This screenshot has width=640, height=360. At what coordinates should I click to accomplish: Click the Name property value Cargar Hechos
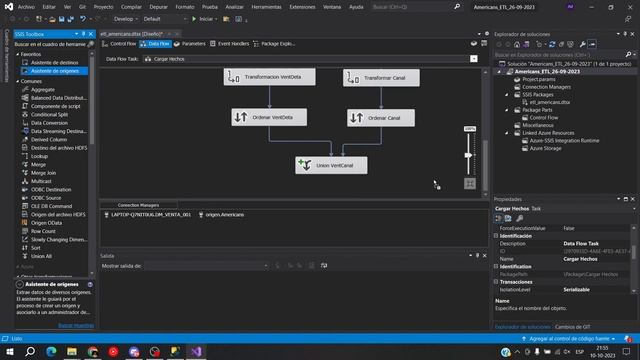click(x=580, y=259)
